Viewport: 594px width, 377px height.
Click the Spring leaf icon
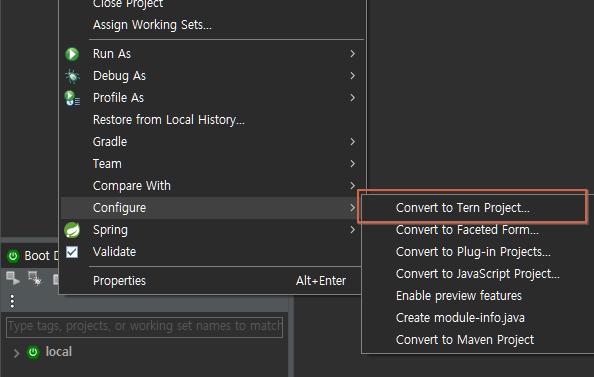[72, 230]
